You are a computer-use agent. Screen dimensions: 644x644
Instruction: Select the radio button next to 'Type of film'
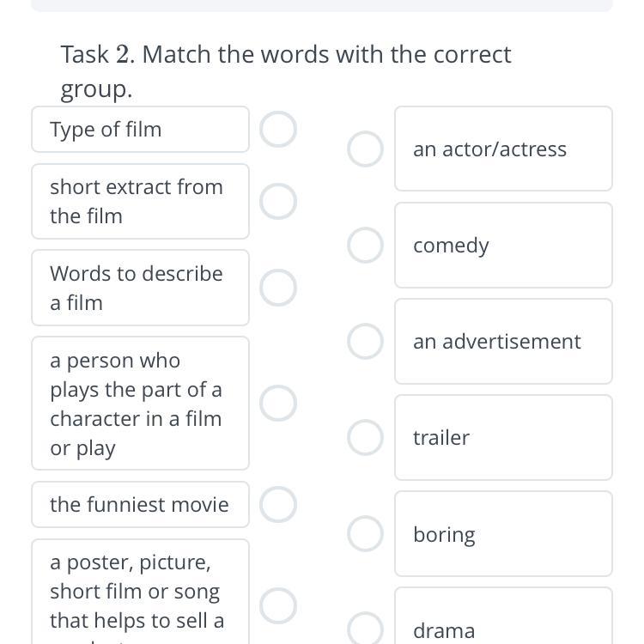point(278,130)
